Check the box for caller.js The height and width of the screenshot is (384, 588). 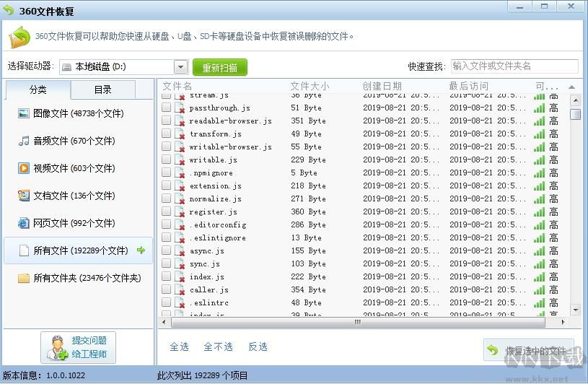pyautogui.click(x=166, y=289)
